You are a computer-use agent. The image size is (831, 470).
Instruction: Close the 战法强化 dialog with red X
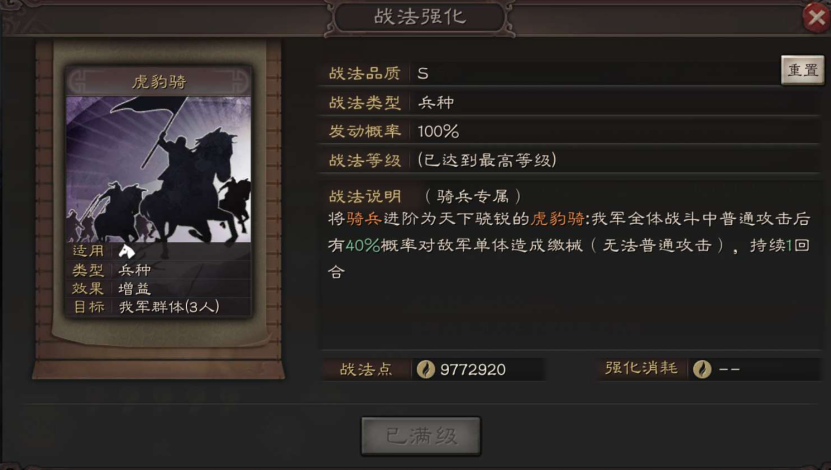tap(816, 18)
